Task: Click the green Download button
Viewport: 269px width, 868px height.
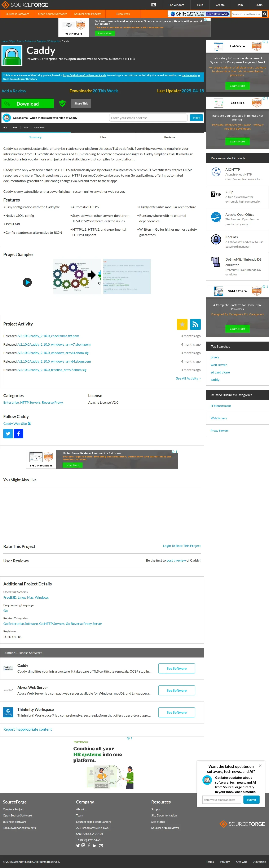Action: (x=28, y=103)
